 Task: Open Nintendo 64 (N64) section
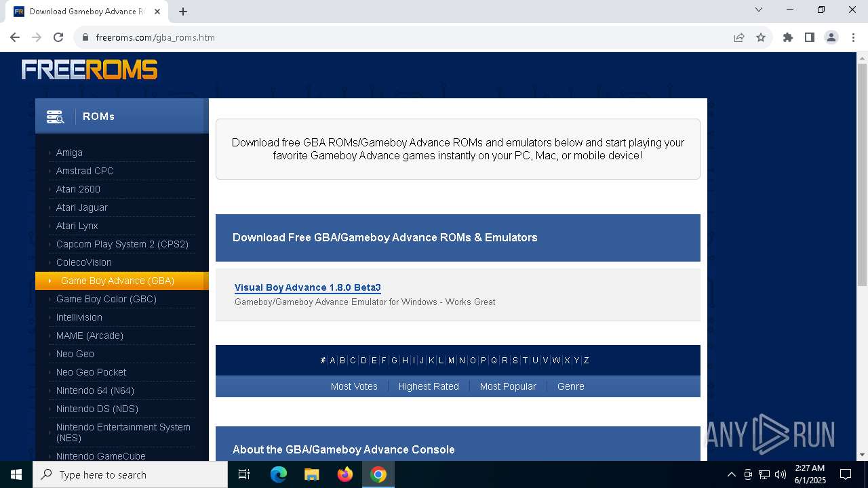(95, 390)
